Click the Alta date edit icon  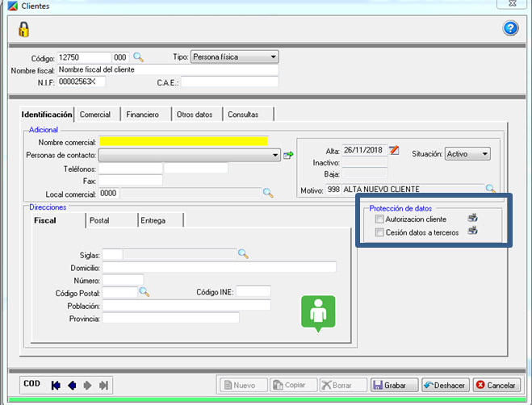tap(394, 150)
